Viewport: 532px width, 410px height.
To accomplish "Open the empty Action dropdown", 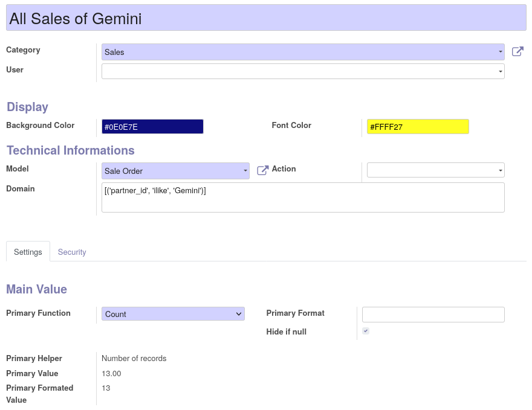I will pyautogui.click(x=435, y=170).
